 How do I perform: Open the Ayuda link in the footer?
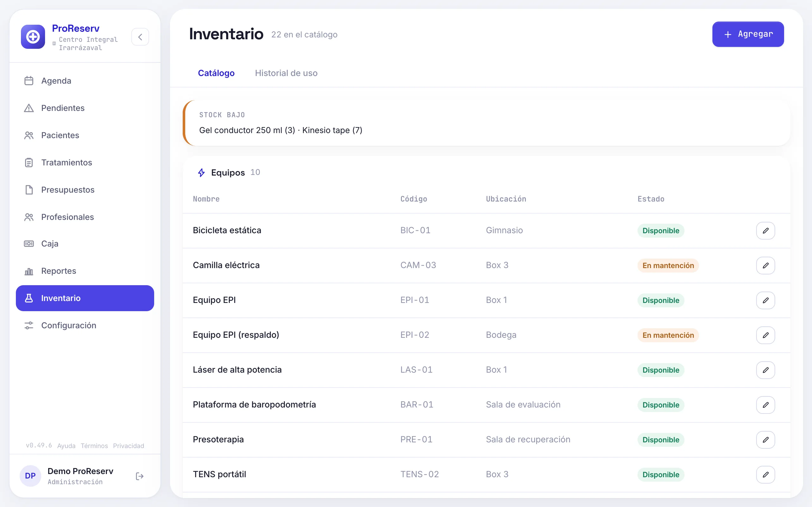point(66,446)
